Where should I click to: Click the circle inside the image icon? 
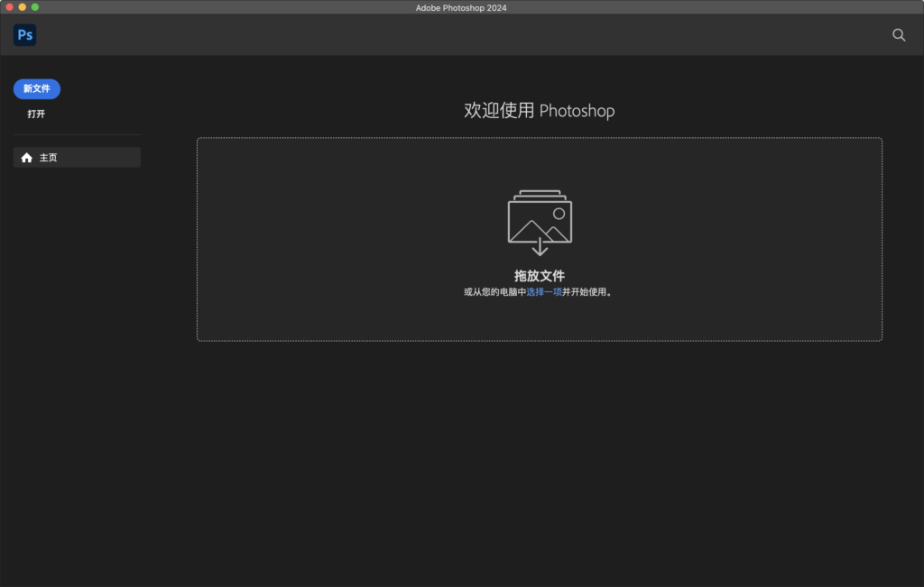559,214
